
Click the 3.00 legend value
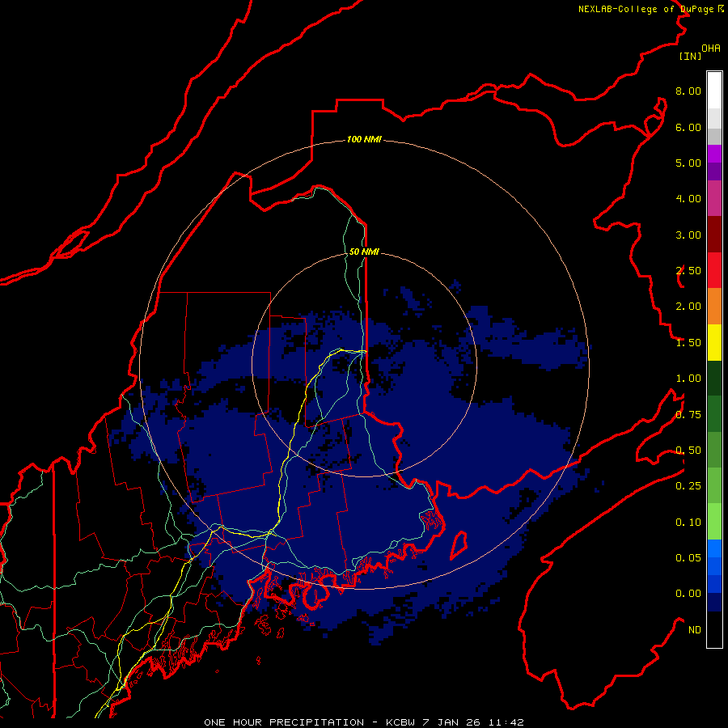pyautogui.click(x=688, y=235)
